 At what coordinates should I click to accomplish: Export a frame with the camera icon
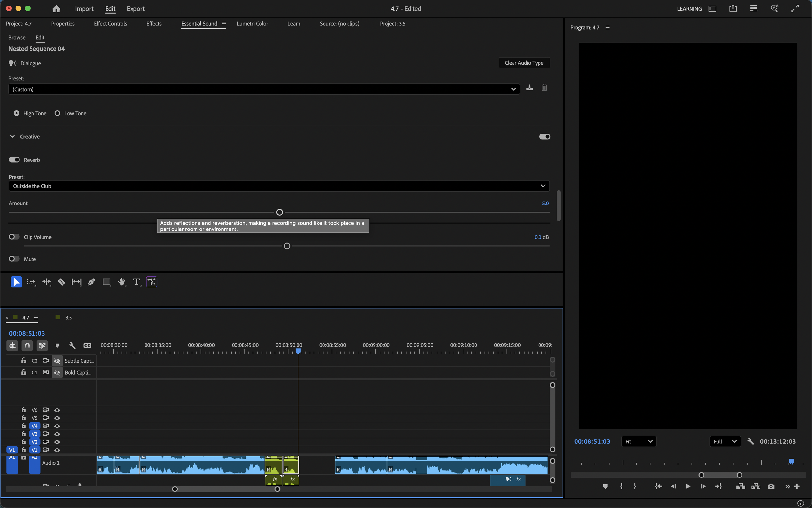(771, 486)
